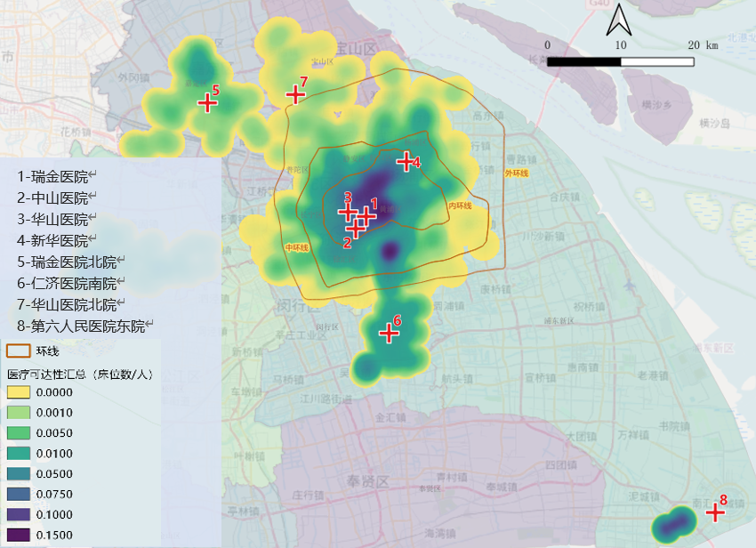Click the '20 km' scale label

pyautogui.click(x=703, y=45)
